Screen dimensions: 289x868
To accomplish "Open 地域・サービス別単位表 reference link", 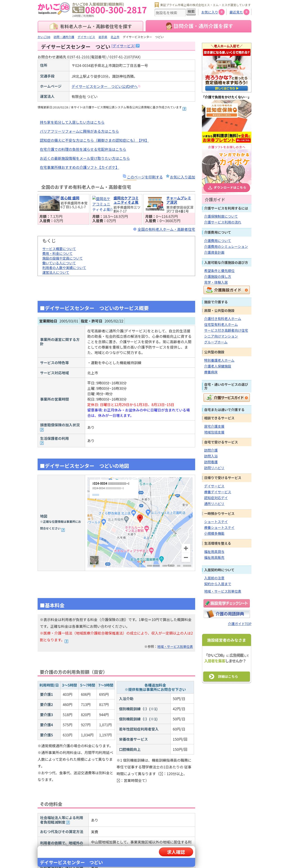I will (x=175, y=647).
